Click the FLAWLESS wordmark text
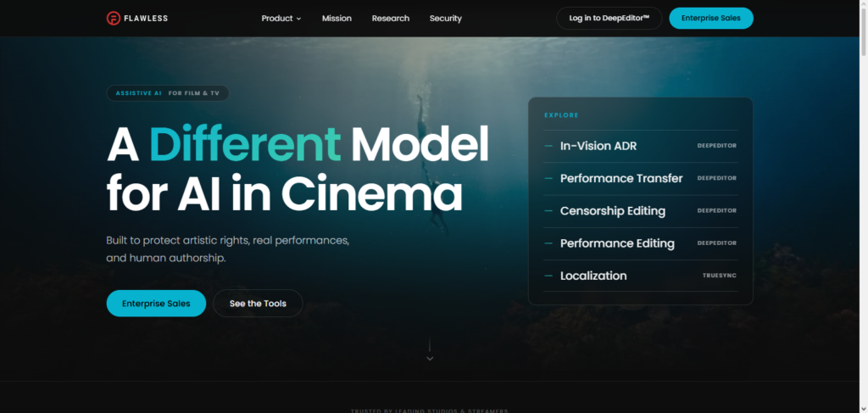 point(146,19)
